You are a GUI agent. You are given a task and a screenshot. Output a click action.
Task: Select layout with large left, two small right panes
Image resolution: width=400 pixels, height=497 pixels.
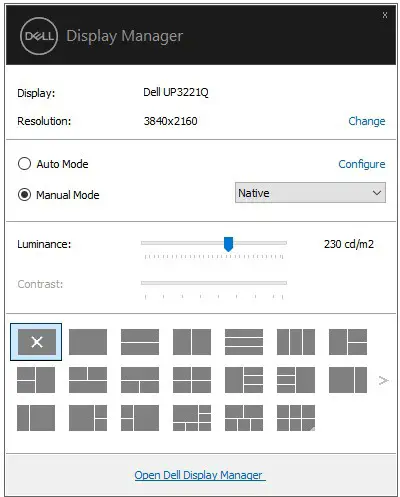pyautogui.click(x=88, y=418)
